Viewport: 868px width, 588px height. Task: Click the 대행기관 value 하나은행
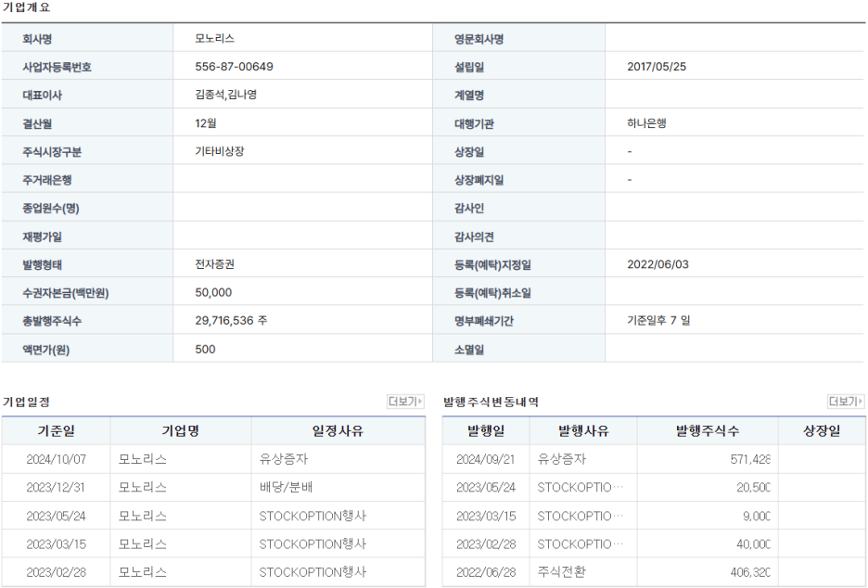point(646,123)
